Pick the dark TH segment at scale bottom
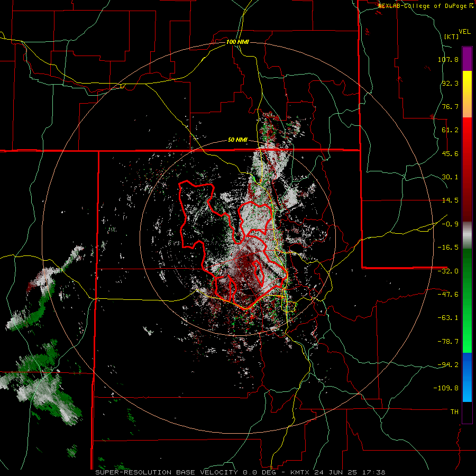This screenshot has height=476, width=476. point(467,413)
